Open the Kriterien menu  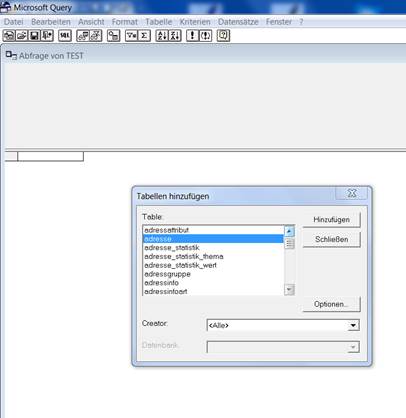coord(195,22)
